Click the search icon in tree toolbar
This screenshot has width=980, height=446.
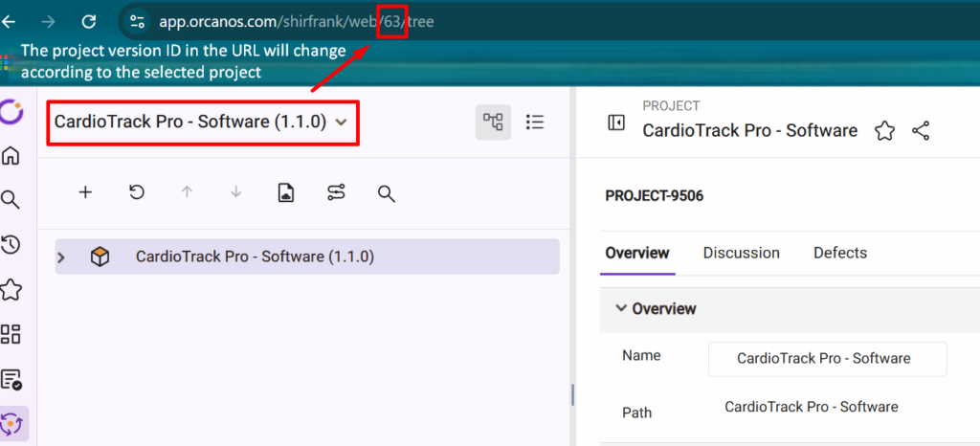387,194
